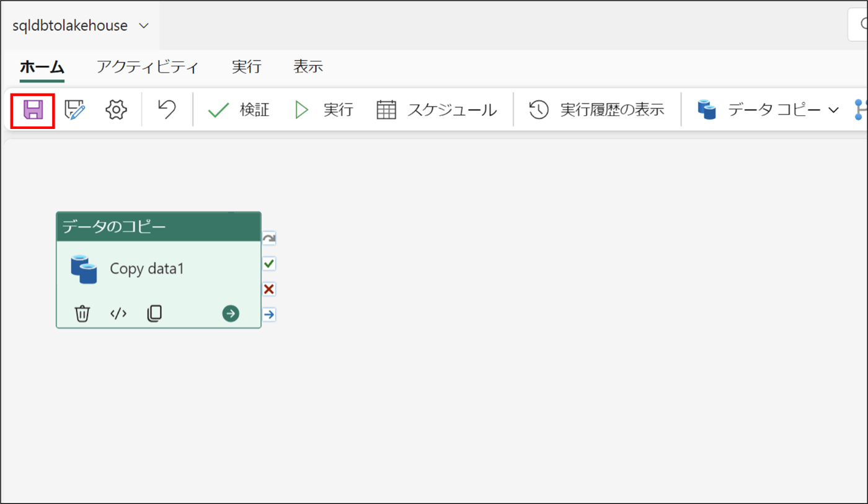This screenshot has height=504, width=868.
Task: Open the 実行 ribbon tab
Action: coord(247,67)
